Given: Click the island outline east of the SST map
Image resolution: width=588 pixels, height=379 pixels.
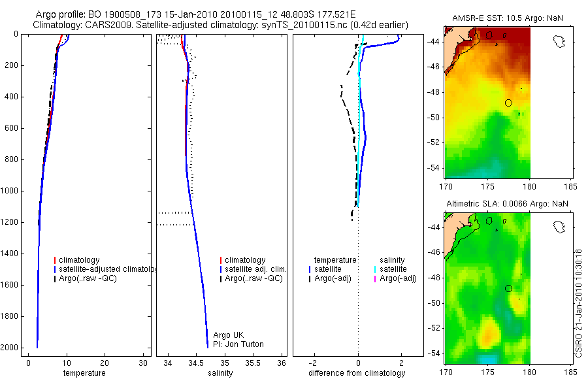Looking at the screenshot, I should coord(559,41).
